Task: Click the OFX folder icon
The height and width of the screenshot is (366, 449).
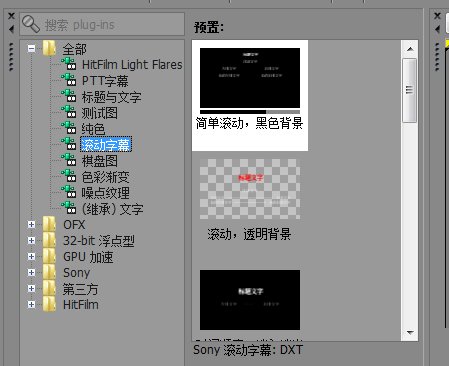Action: click(x=49, y=224)
